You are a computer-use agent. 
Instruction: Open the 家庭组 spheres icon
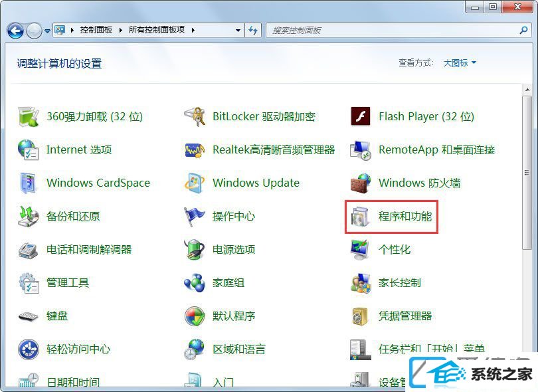[x=195, y=283]
